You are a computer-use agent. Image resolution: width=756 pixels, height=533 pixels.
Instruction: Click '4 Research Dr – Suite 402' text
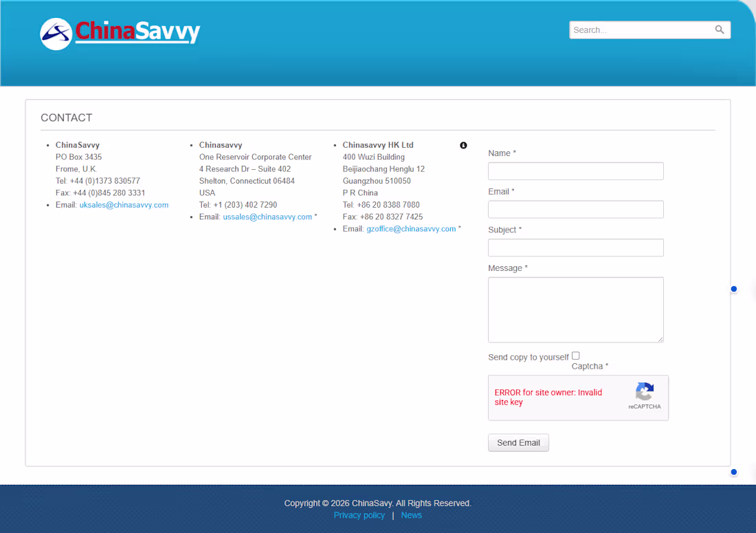click(x=245, y=168)
